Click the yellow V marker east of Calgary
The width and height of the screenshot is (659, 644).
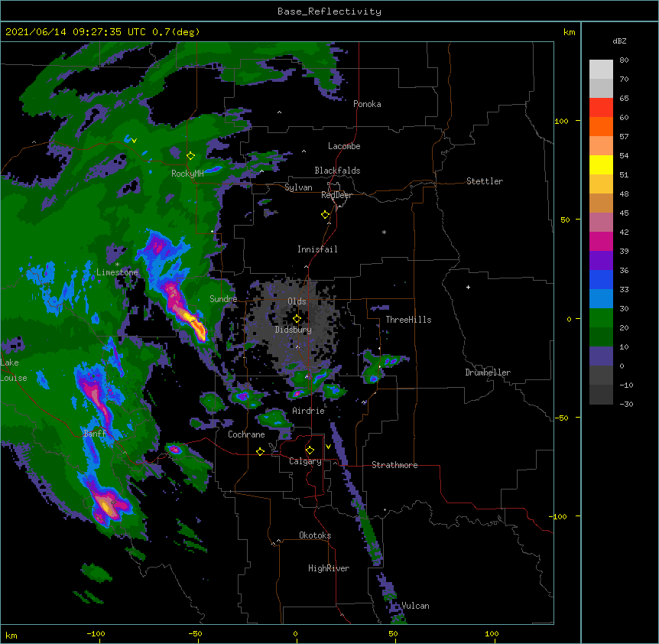coord(328,447)
